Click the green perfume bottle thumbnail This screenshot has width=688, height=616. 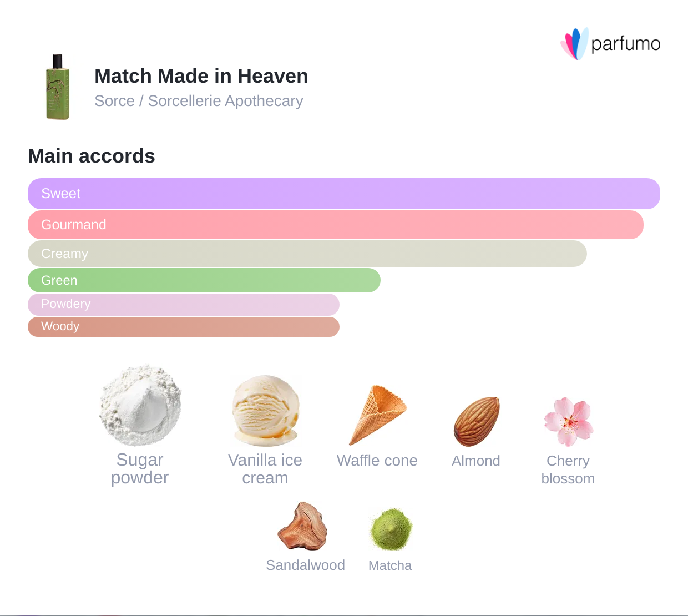58,87
